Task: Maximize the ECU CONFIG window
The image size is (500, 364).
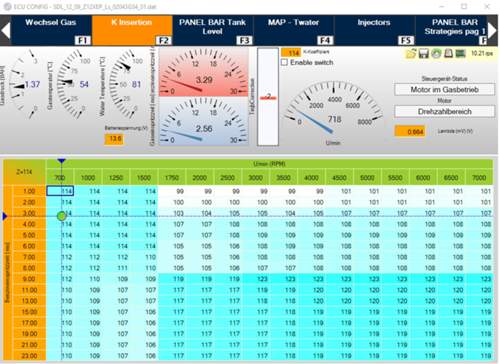Action: (x=464, y=6)
